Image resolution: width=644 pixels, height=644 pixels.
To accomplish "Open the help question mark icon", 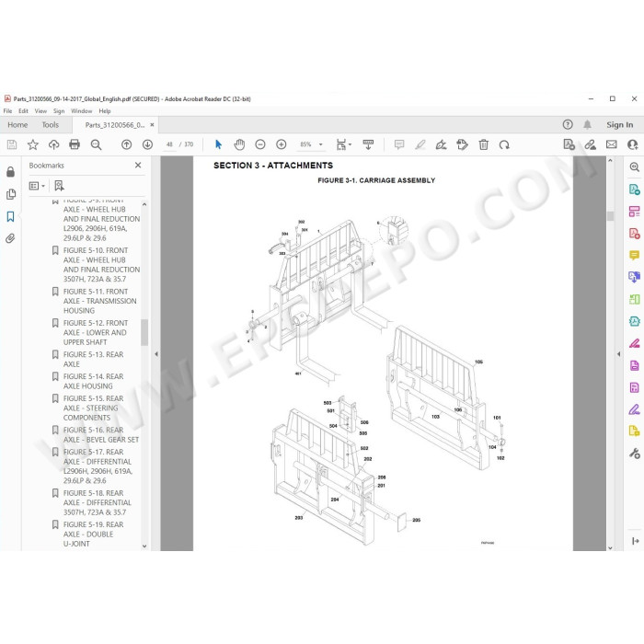I will [568, 125].
